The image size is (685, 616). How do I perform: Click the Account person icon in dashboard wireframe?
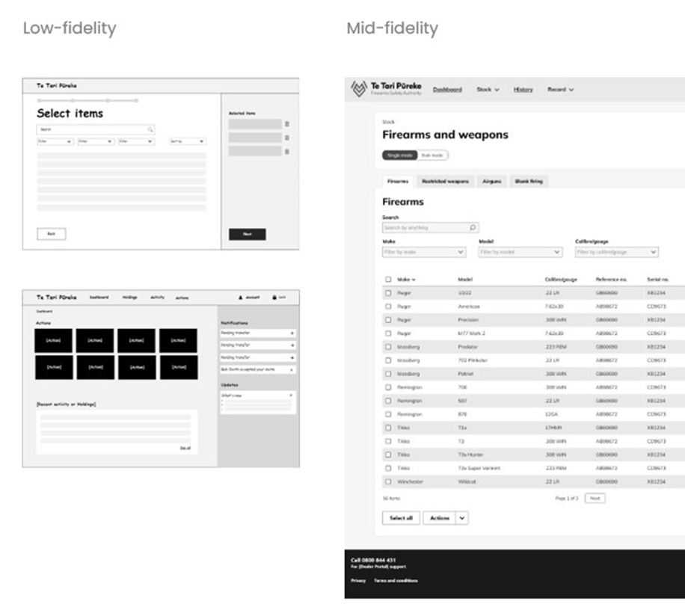coord(240,298)
